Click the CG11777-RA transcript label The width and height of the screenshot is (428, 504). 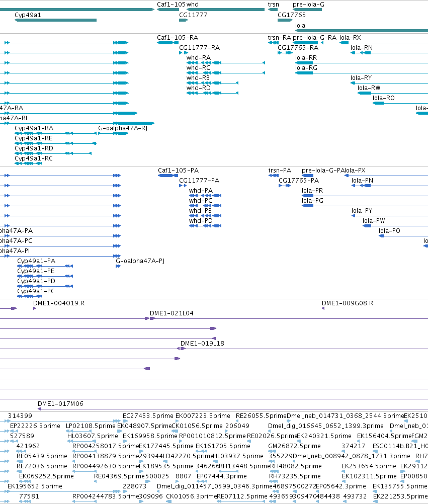pos(199,48)
